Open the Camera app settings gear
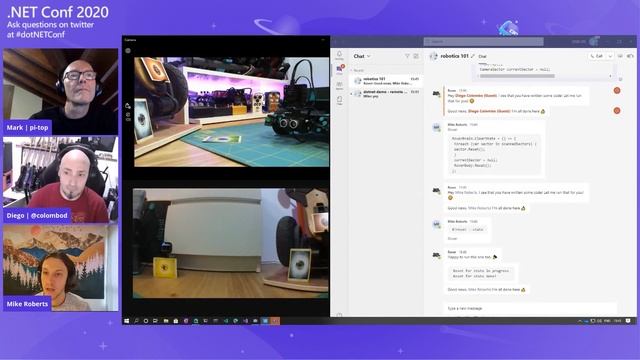 coord(128,51)
